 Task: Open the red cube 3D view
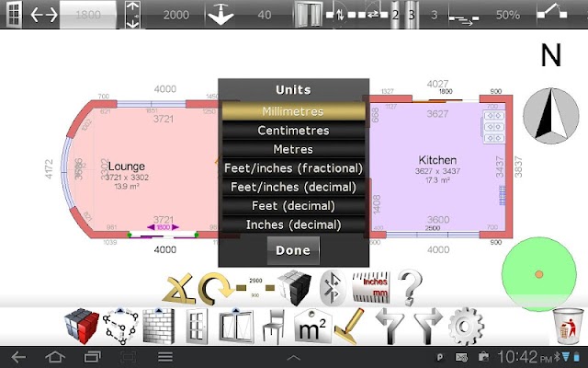coord(82,326)
